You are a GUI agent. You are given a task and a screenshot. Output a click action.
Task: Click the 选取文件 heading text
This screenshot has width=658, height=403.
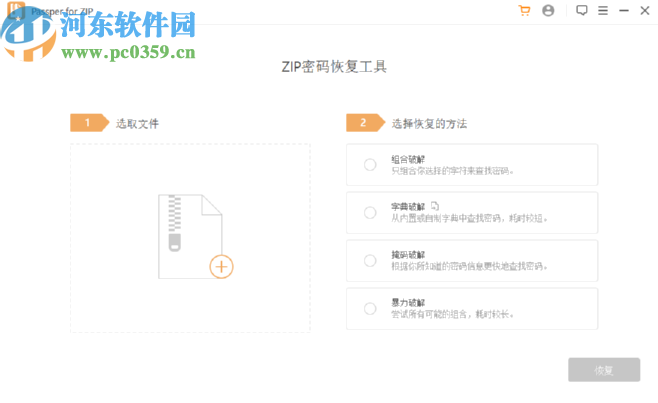137,124
